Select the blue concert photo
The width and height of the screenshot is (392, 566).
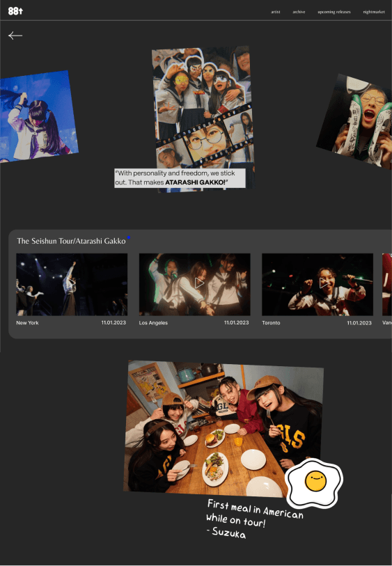37,116
